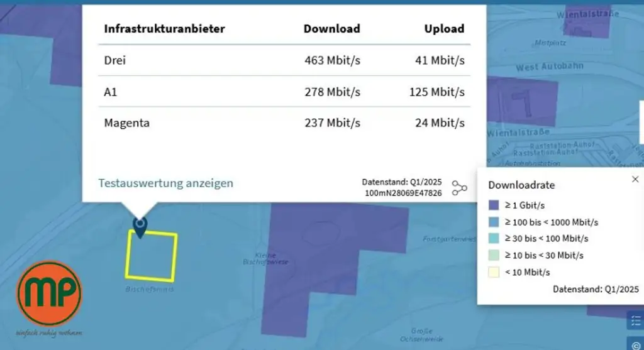This screenshot has height=350, width=644.
Task: Click the Download column header
Action: (x=331, y=28)
